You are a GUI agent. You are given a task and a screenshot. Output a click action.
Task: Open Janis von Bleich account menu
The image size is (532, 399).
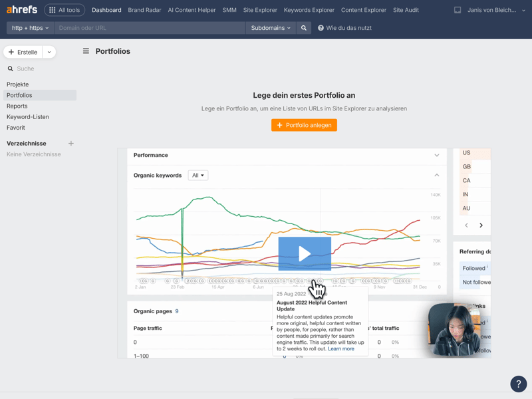coord(496,10)
